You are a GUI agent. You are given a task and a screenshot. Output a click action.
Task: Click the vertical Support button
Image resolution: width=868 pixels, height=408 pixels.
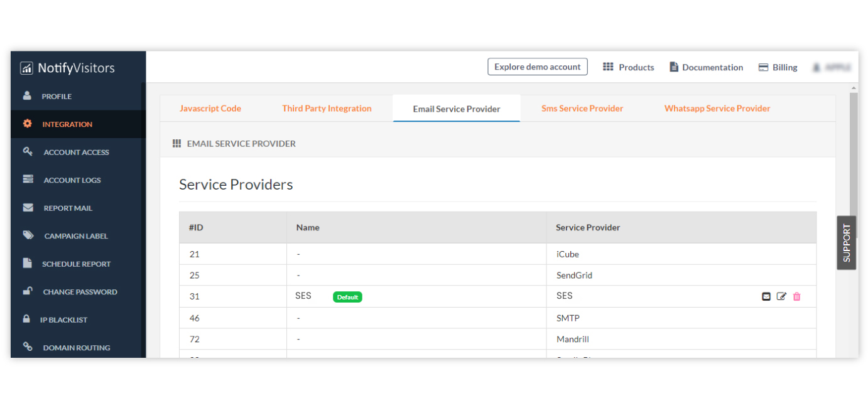pyautogui.click(x=846, y=243)
